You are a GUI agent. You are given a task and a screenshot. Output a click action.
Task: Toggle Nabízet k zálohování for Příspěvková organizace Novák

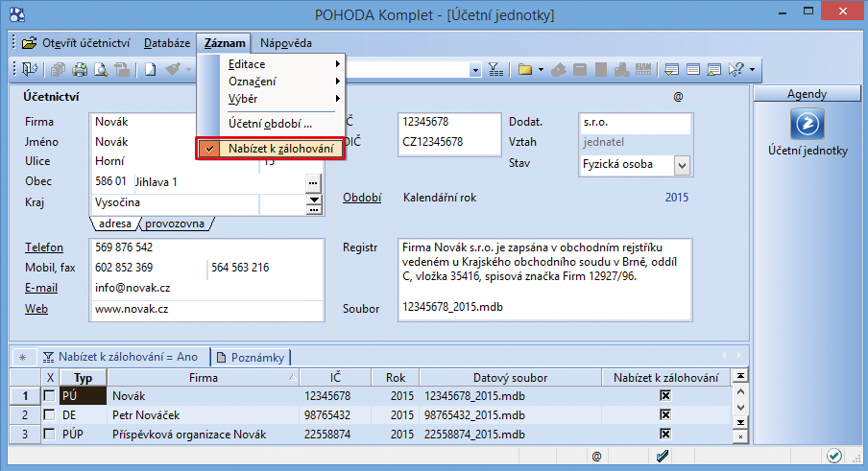(x=664, y=435)
